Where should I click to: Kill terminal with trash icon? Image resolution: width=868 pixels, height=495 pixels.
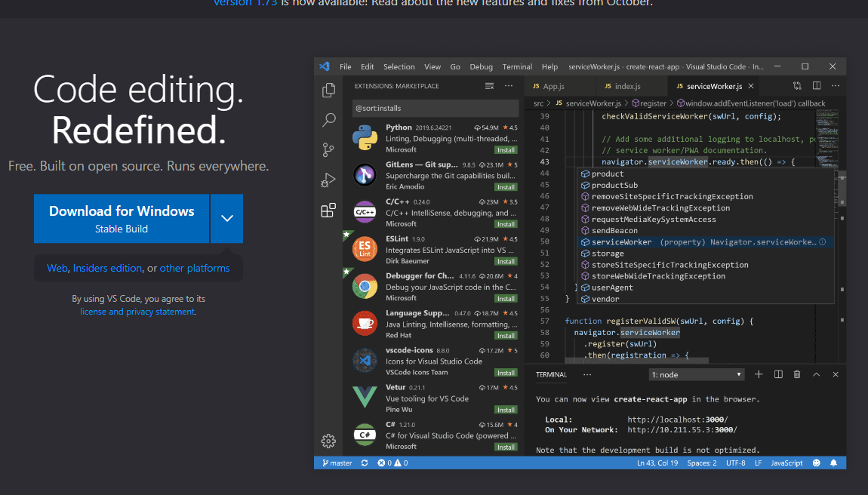click(x=797, y=374)
